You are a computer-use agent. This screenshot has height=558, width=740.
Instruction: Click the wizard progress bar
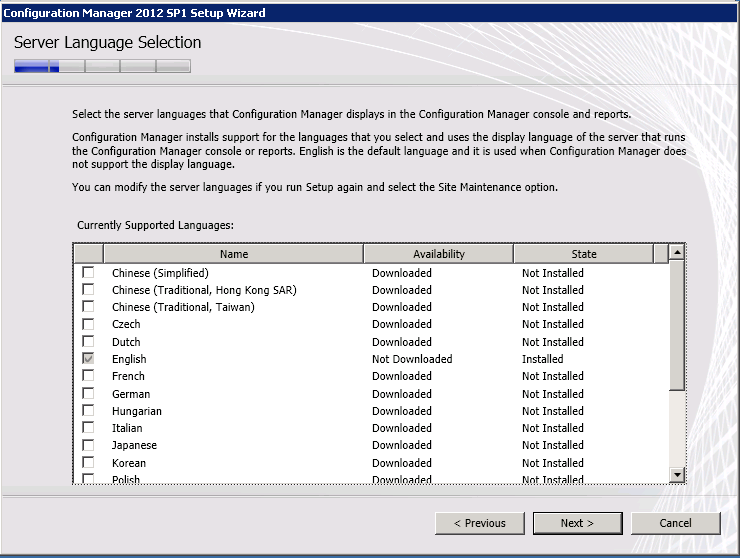[102, 67]
